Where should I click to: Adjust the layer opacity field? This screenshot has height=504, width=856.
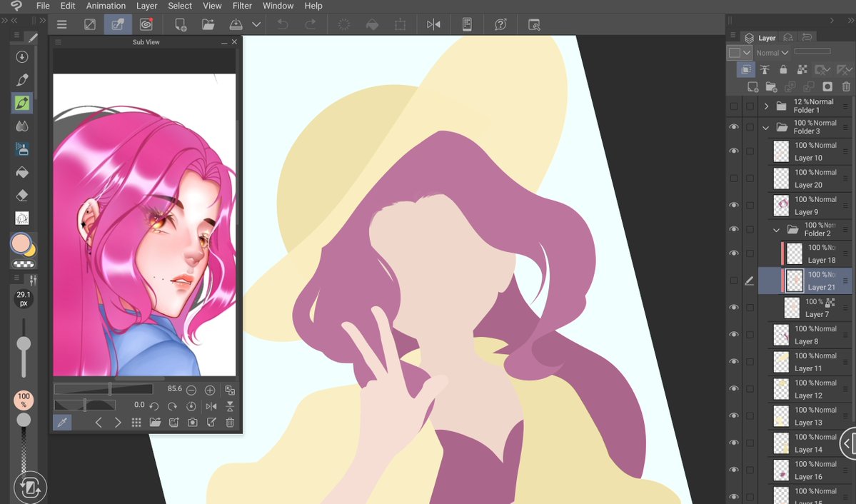tap(812, 51)
